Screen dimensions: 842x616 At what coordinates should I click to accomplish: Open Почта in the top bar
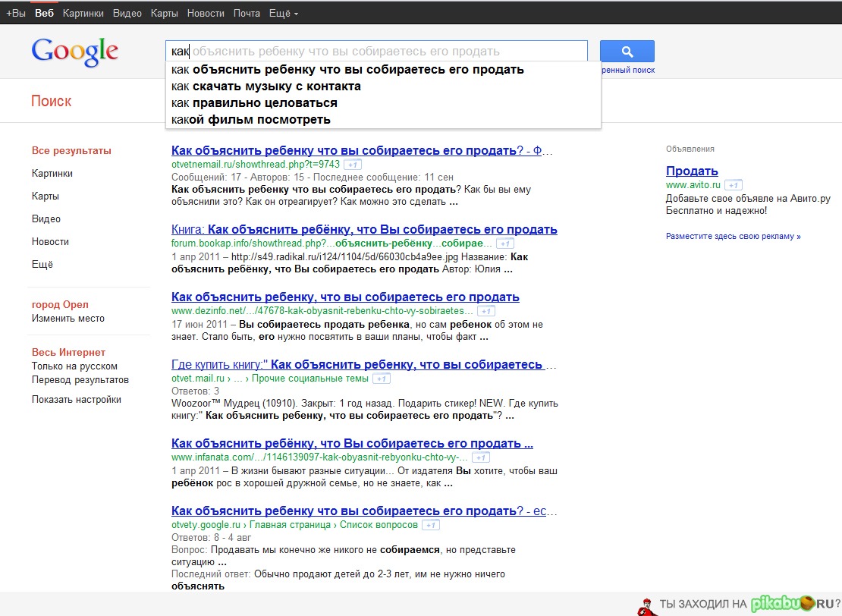(247, 14)
